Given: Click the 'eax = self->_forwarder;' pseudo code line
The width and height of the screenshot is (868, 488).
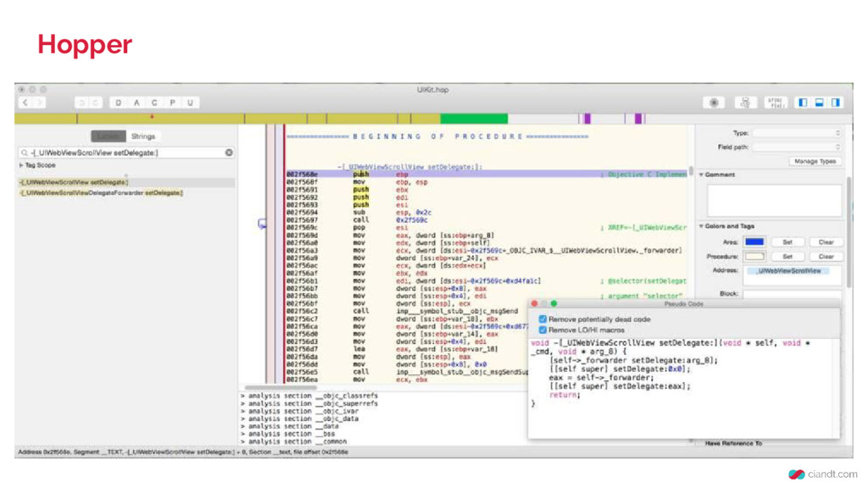Looking at the screenshot, I should (602, 378).
